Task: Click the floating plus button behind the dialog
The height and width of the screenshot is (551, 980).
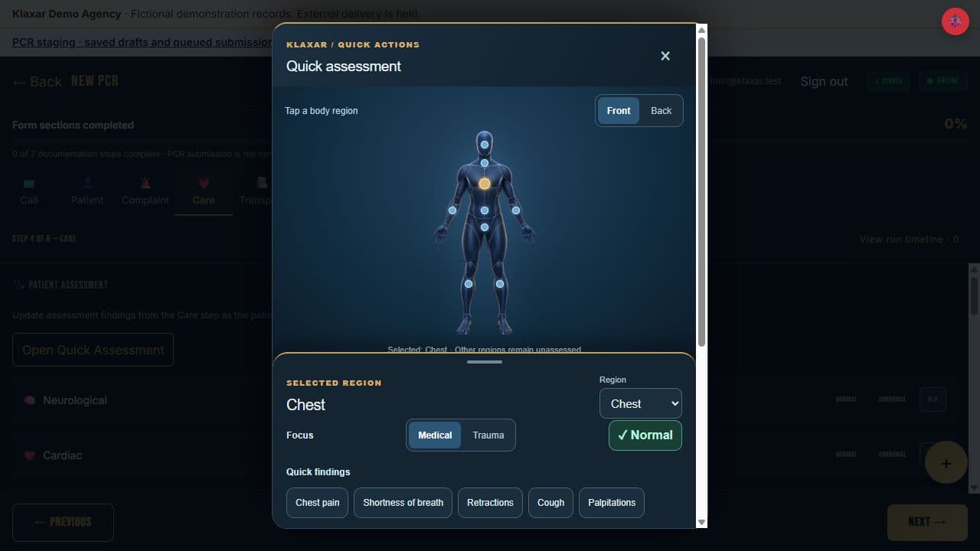Action: tap(946, 463)
